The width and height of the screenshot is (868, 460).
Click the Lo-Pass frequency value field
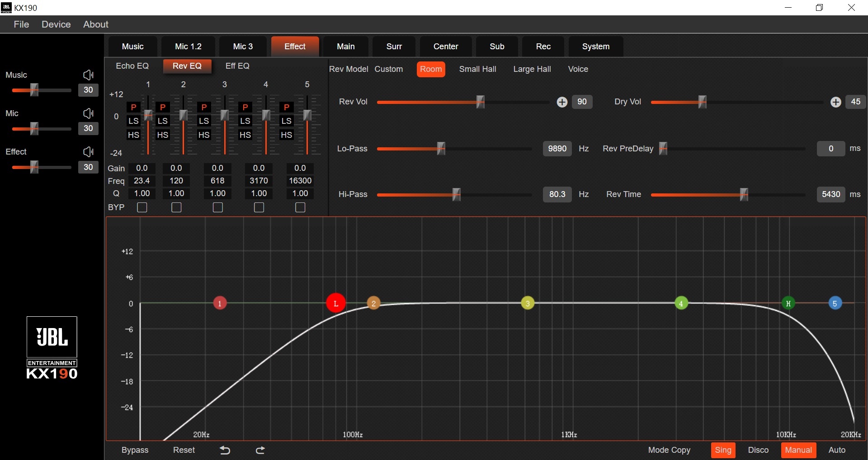557,149
